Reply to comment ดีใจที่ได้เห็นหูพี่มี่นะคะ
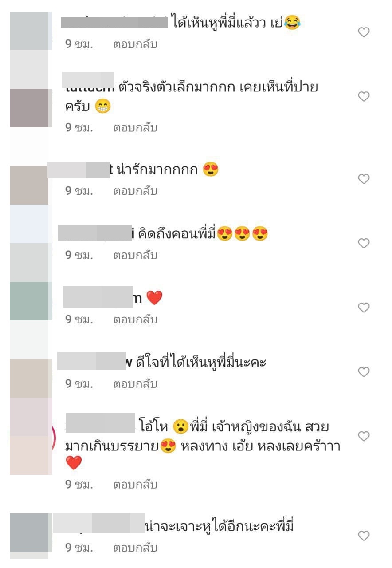This screenshot has width=392, height=568. point(135,384)
